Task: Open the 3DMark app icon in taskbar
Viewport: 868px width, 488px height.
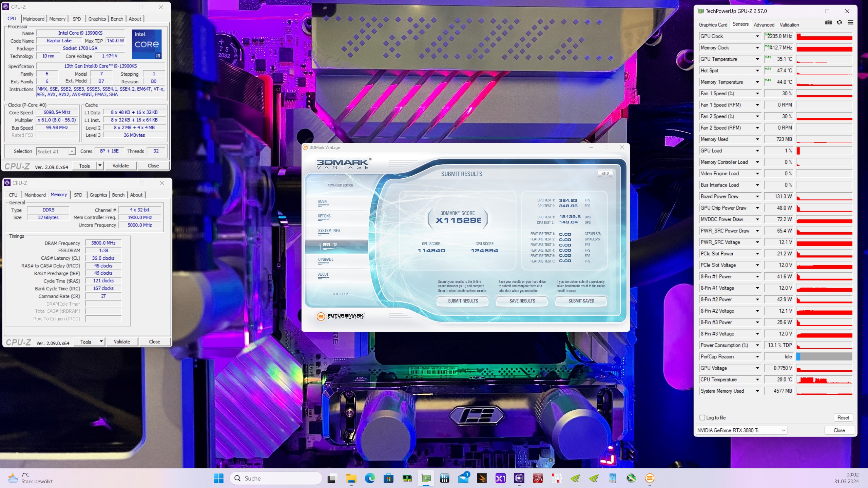Action: point(482,478)
